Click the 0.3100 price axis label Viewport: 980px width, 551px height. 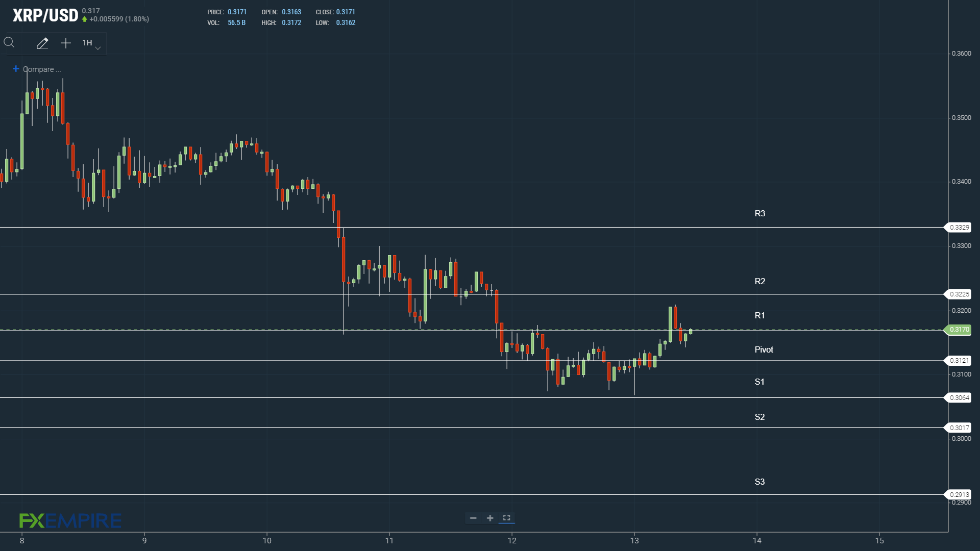coord(961,374)
